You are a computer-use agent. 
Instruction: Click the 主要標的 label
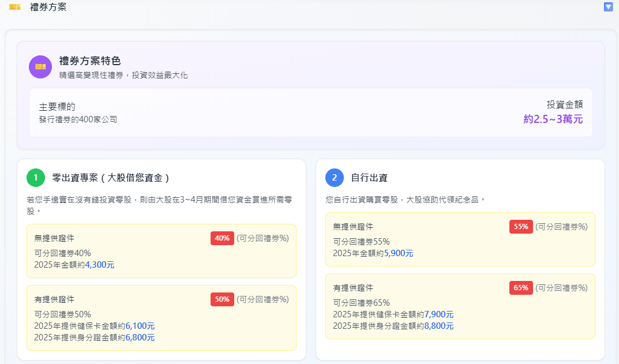(x=57, y=107)
